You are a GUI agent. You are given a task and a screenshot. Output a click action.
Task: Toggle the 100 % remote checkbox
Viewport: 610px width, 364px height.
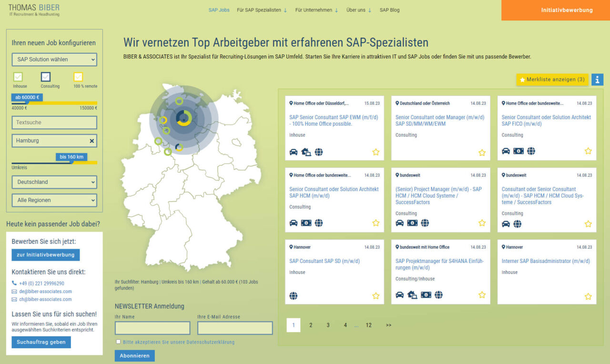click(78, 76)
